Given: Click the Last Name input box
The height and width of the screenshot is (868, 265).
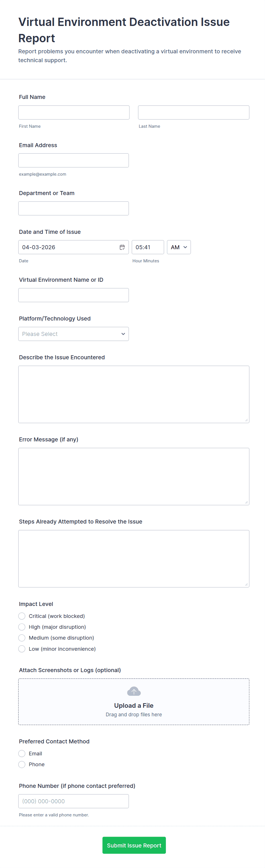Looking at the screenshot, I should tap(193, 113).
